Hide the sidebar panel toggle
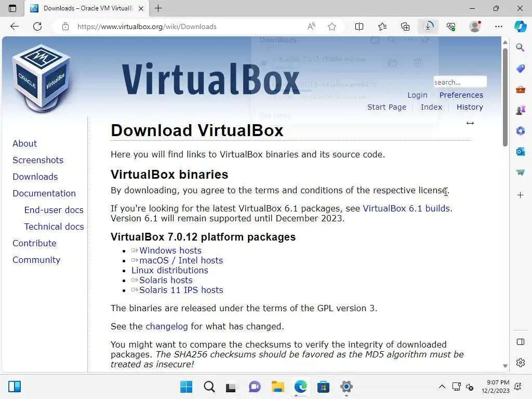This screenshot has height=399, width=532. (x=520, y=342)
